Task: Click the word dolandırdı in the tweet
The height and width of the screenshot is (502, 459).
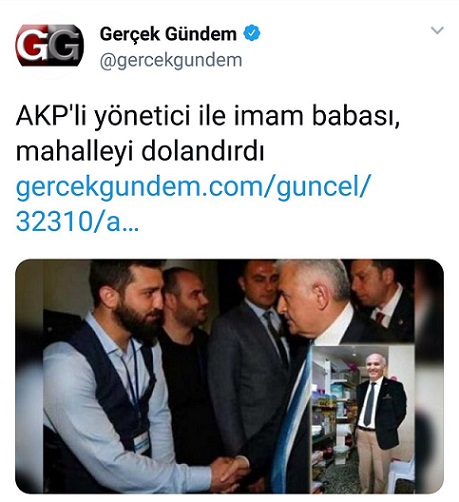Action: click(x=203, y=151)
